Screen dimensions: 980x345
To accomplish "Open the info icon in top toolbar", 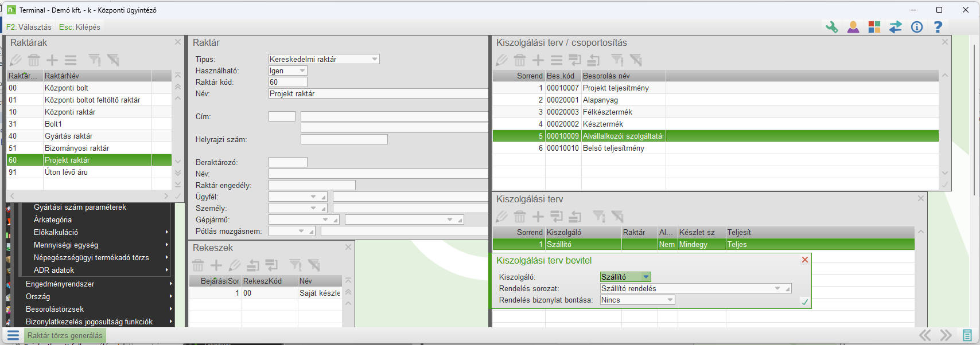I will pyautogui.click(x=917, y=27).
